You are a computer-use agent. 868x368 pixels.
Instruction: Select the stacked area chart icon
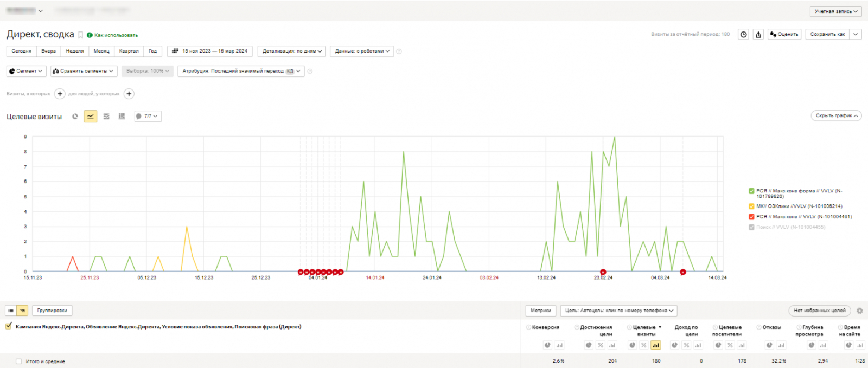[106, 117]
